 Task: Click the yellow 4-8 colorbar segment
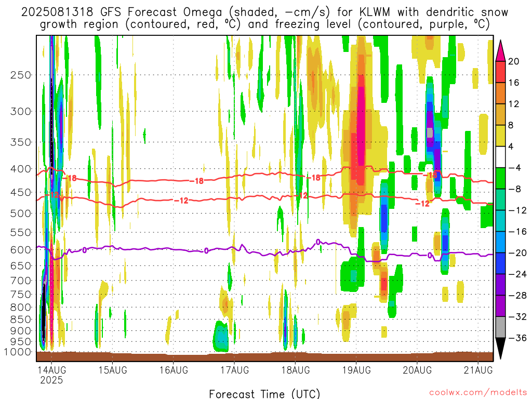tap(500, 136)
